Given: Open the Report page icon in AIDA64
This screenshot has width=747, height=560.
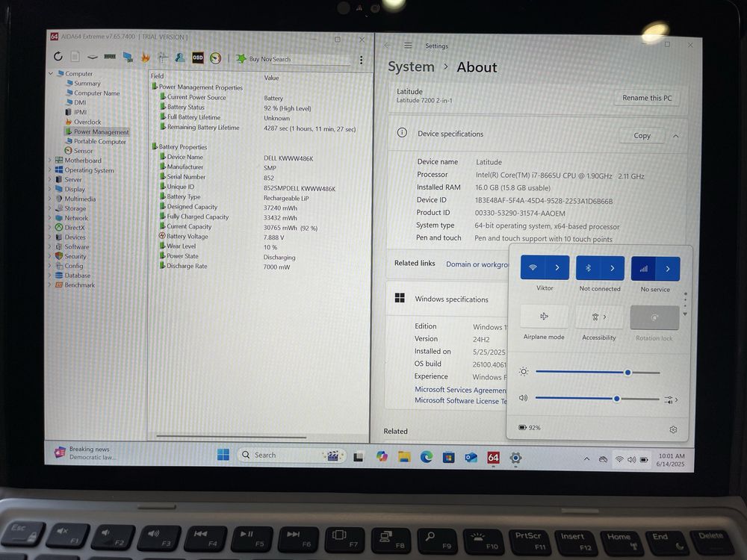Looking at the screenshot, I should [75, 57].
